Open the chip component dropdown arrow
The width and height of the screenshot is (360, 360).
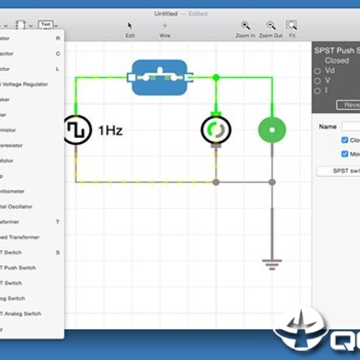pos(30,26)
